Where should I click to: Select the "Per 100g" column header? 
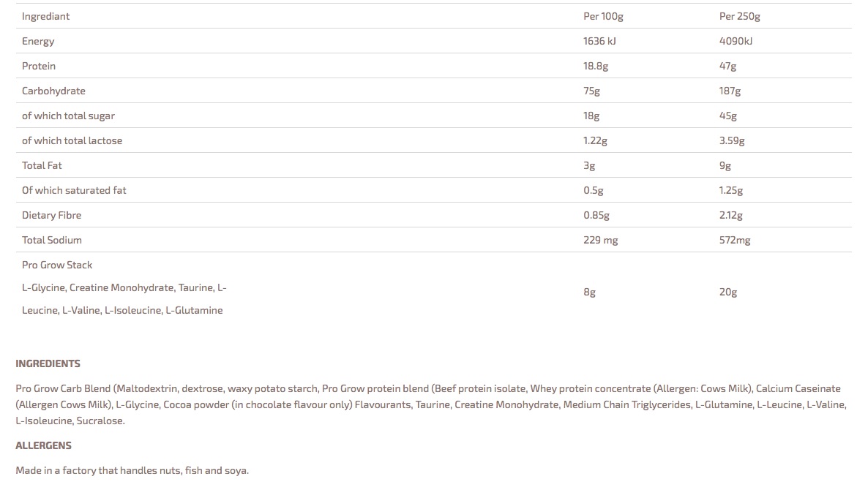pyautogui.click(x=603, y=16)
